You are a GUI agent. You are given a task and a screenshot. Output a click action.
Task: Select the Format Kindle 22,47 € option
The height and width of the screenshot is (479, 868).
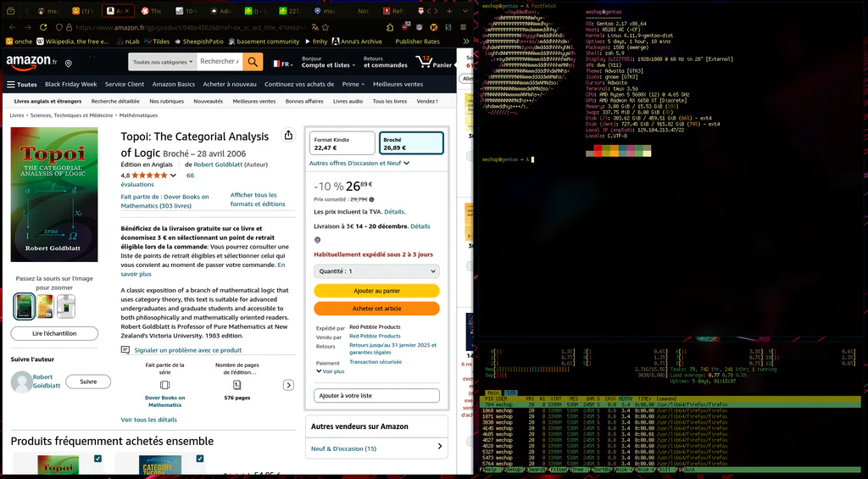coord(342,143)
